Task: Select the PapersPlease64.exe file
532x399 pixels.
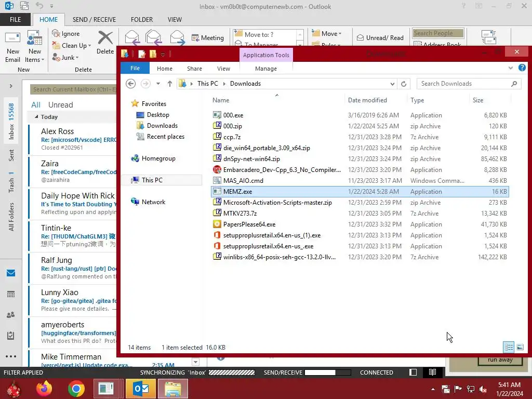Action: coord(360,224)
